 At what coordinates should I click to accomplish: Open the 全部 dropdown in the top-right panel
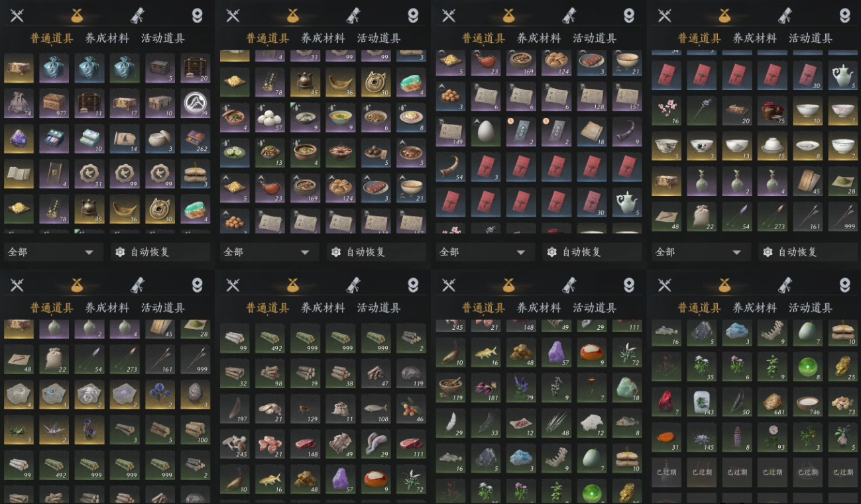(x=701, y=252)
